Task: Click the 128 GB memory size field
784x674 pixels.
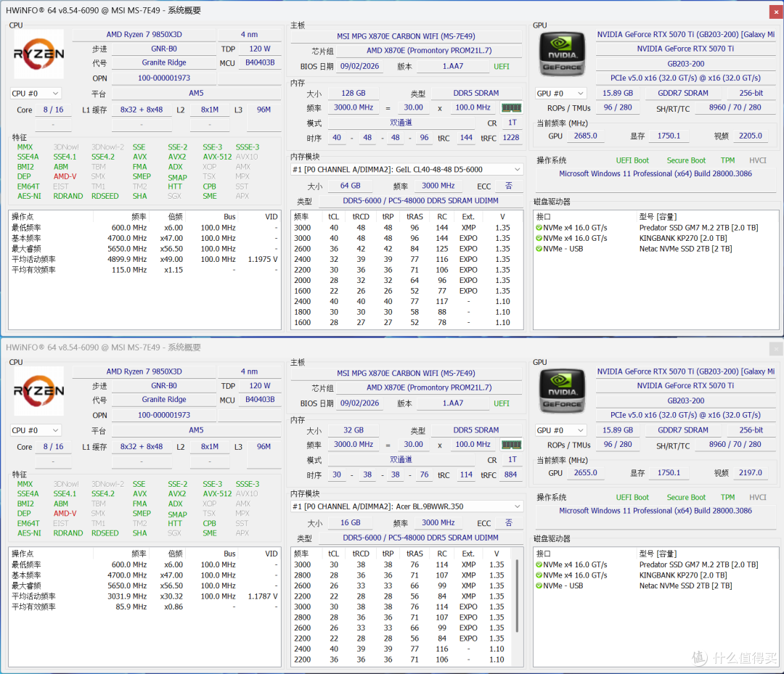Action: [x=354, y=94]
